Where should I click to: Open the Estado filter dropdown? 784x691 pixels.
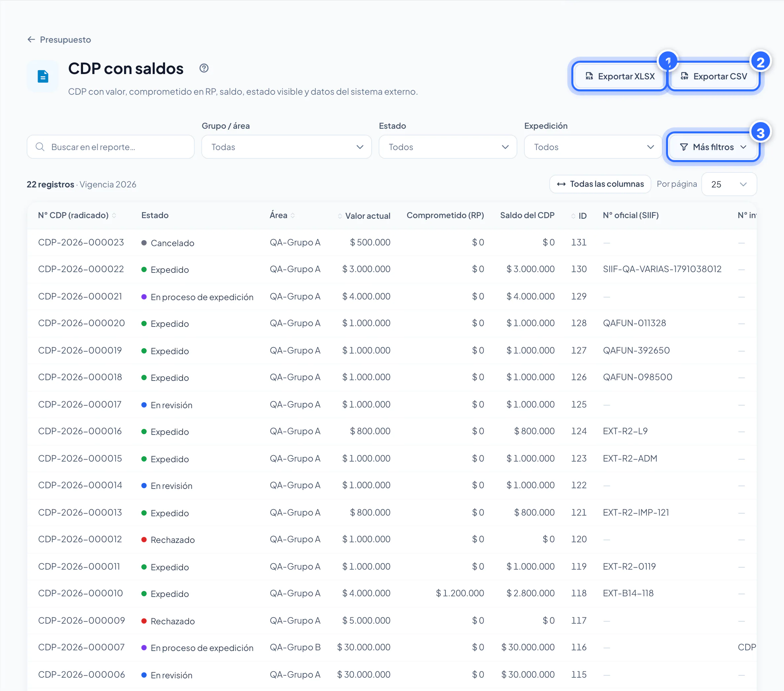pos(448,147)
